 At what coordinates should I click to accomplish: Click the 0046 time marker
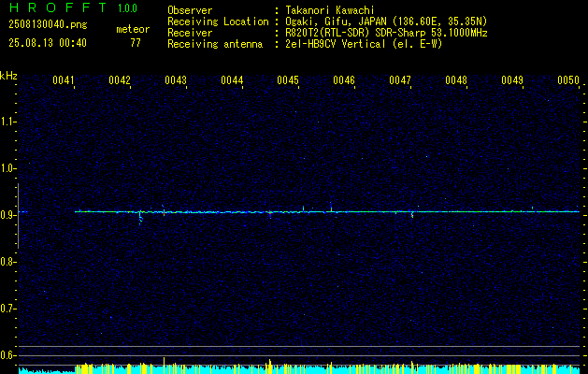point(344,79)
